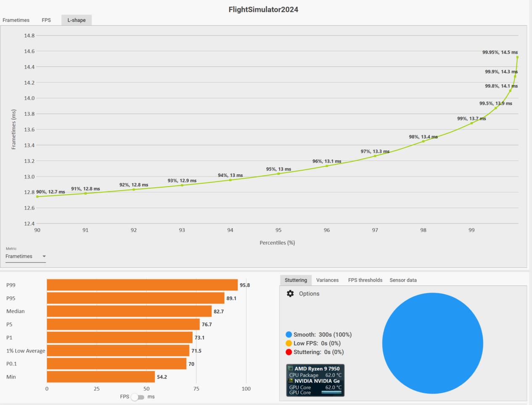Click the Metric dropdown arrow
Screen dimensions: 532x405
[44, 256]
